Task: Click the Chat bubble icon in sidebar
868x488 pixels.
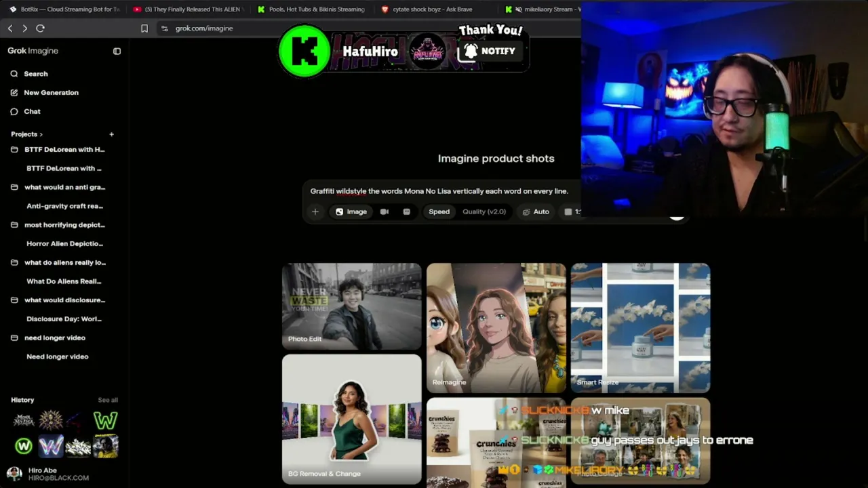Action: click(x=14, y=112)
